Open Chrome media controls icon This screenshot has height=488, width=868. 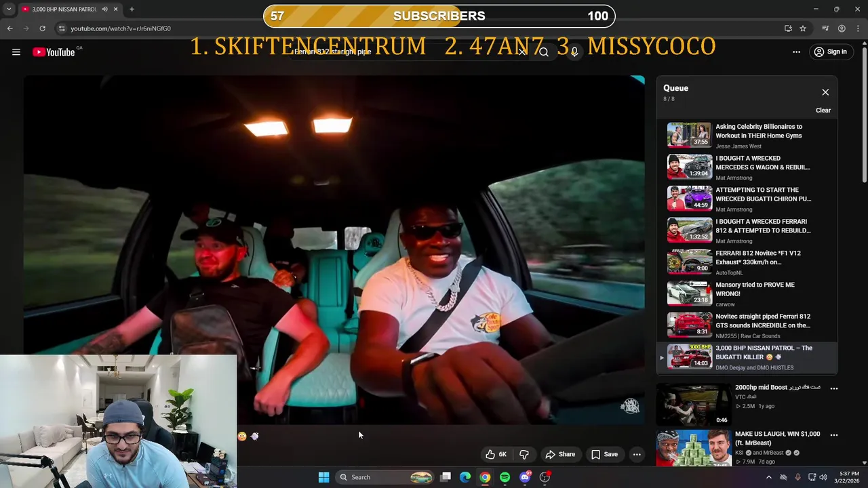825,28
